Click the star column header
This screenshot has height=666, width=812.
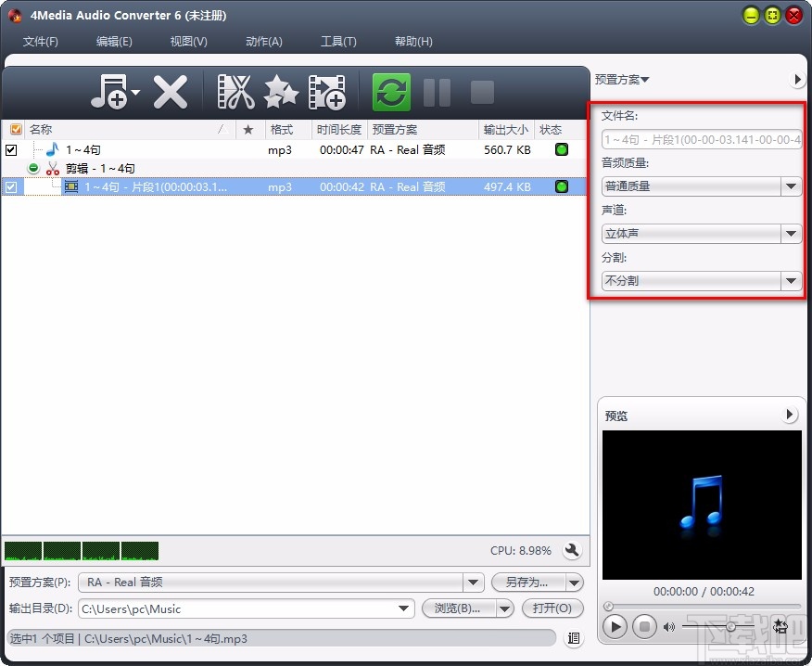248,130
